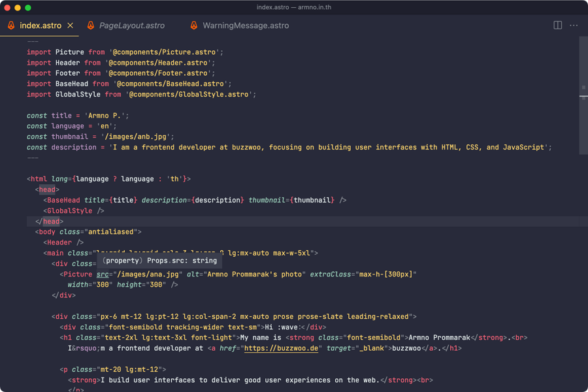The height and width of the screenshot is (392, 588).
Task: Click the "mt-20 lg:mt-12" class value
Action: coord(129,370)
